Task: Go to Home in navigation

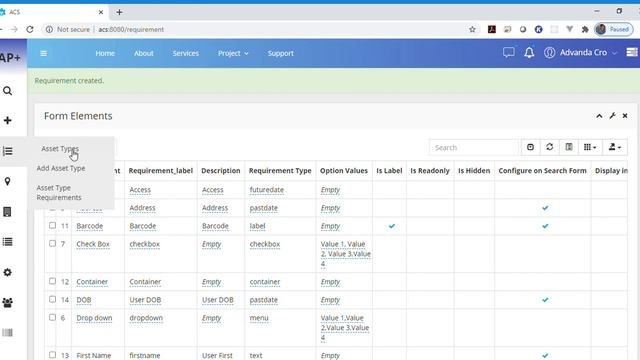Action: 105,53
